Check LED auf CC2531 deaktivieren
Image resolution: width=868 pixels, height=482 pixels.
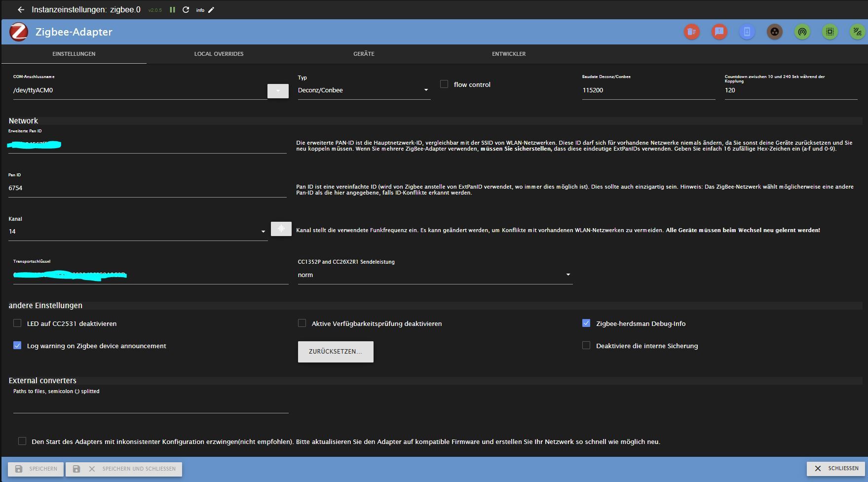[x=17, y=323]
